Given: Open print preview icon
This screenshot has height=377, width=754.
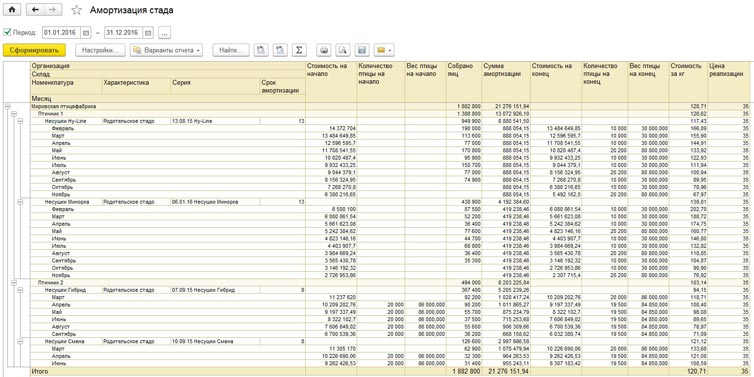Looking at the screenshot, I should (x=342, y=50).
